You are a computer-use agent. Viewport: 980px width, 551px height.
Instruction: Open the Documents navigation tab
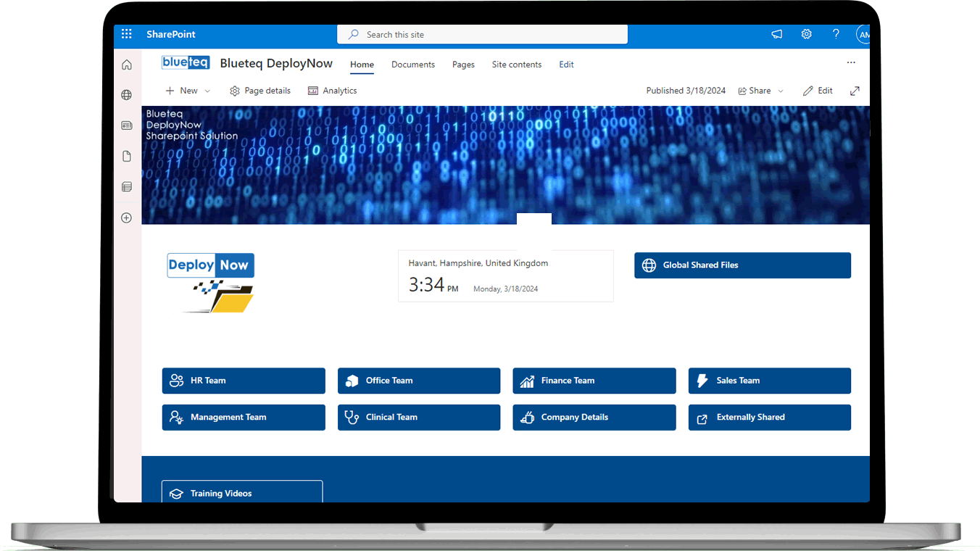pos(413,65)
